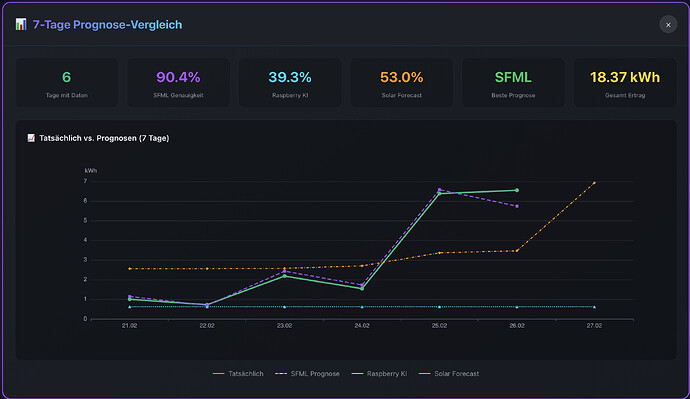Click the 7-Tage Prognose-Vergleich title text
Viewport: 690px width, 399px height.
point(107,25)
